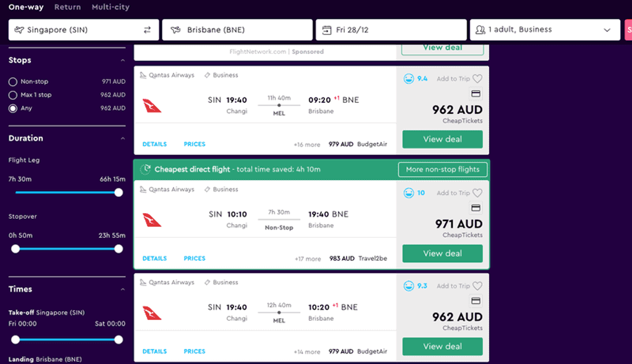Switch to Multi-city trip type
Viewport: 632px width, 364px height.
[x=111, y=7]
